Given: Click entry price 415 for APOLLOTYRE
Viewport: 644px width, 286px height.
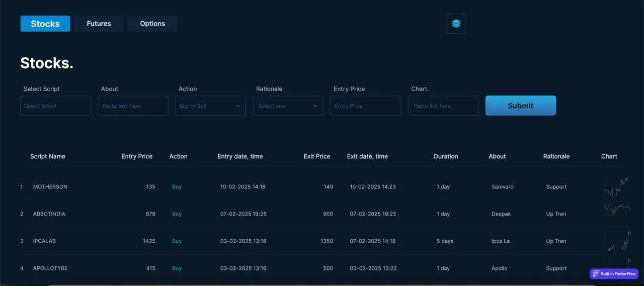Looking at the screenshot, I should point(151,268).
